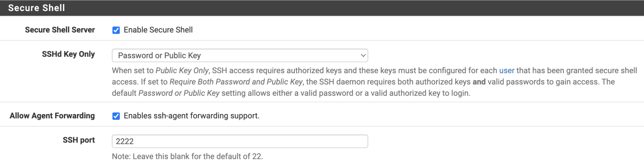
Task: Click italic 'Password or Public Key' in the last help-text line
Action: point(179,93)
